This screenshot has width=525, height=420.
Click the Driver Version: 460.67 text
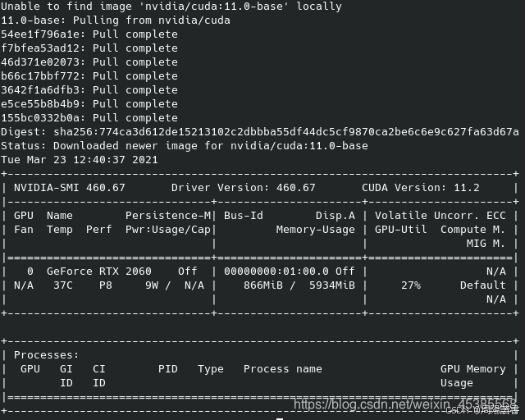[x=244, y=188]
